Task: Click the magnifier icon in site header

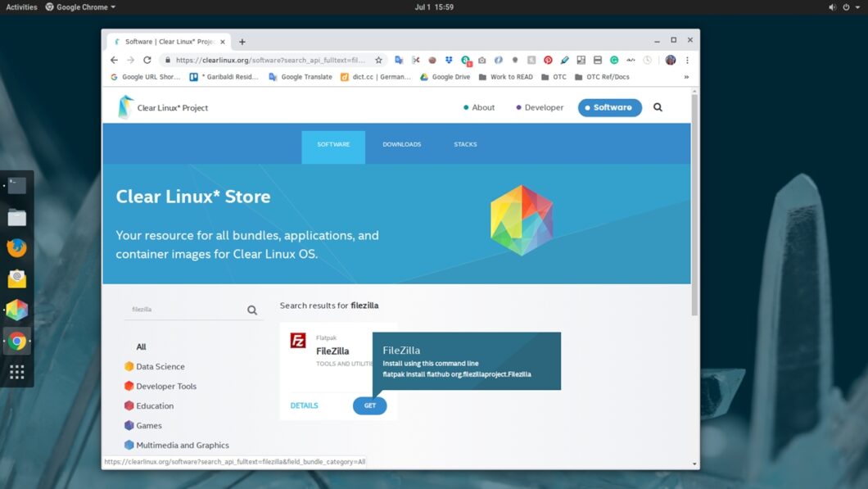Action: 658,107
